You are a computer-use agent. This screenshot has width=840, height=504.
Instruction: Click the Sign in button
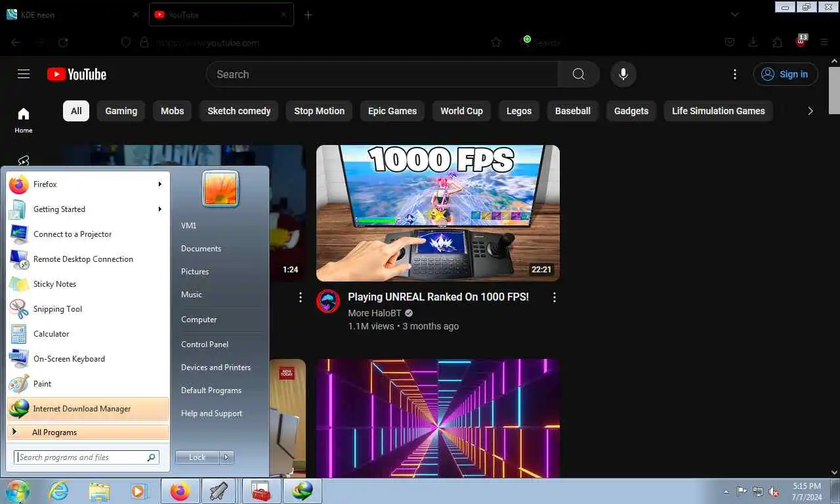click(786, 74)
